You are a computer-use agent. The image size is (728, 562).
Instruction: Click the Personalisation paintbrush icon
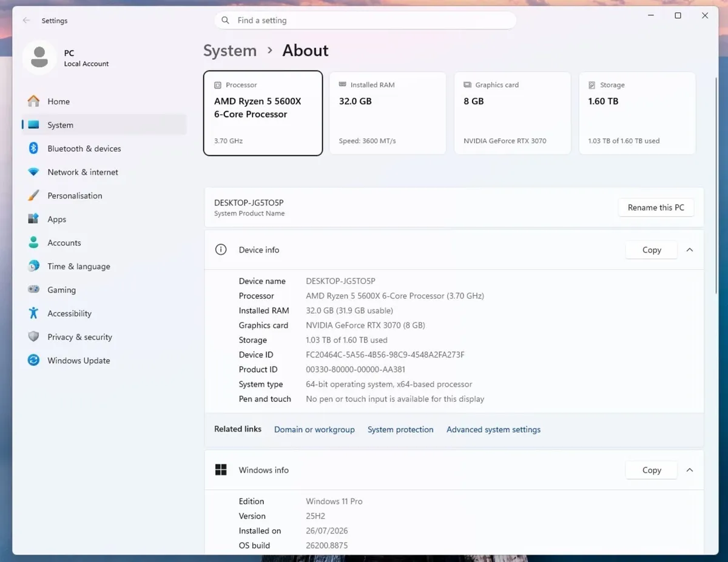click(34, 195)
